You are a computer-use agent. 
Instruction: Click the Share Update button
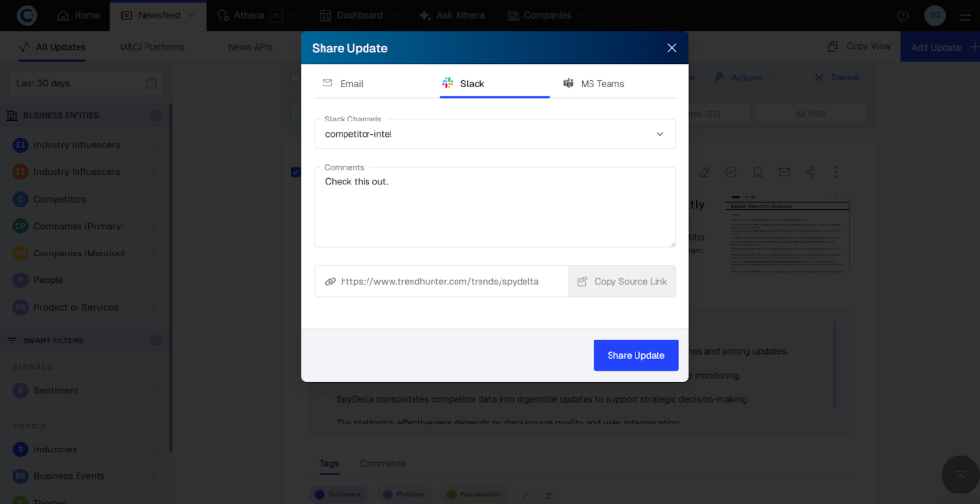click(636, 356)
